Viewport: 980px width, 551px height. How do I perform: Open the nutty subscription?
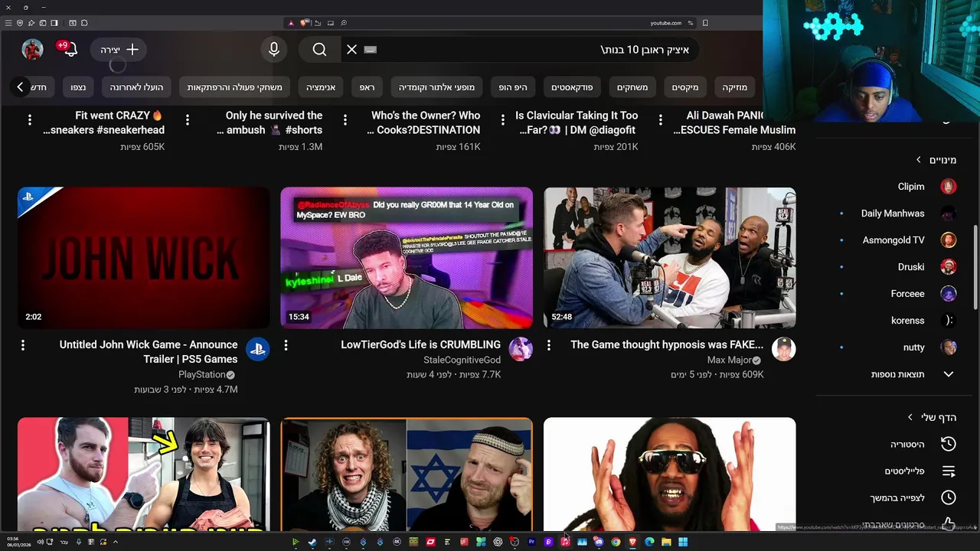tap(914, 347)
